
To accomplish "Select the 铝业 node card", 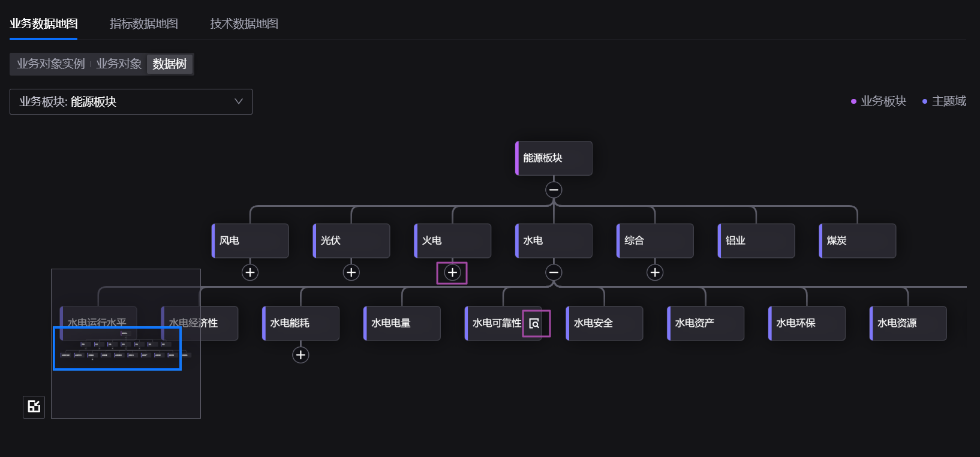I will click(x=756, y=240).
